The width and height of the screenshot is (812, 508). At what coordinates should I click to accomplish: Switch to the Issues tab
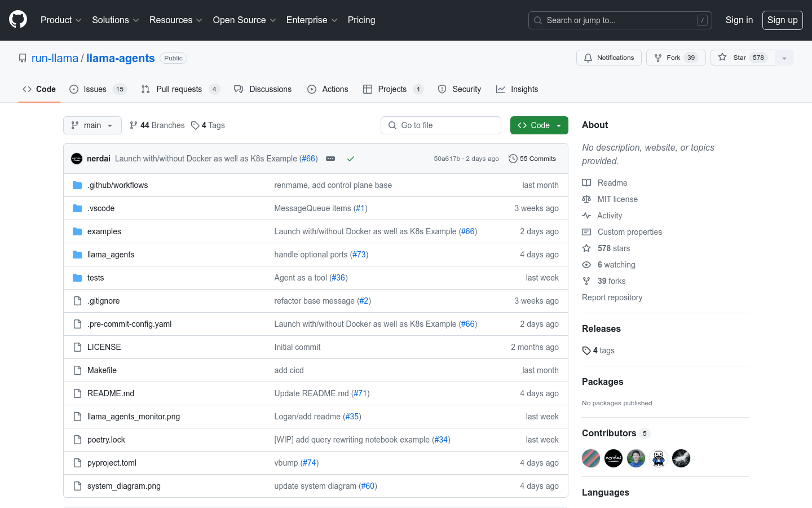pos(98,89)
